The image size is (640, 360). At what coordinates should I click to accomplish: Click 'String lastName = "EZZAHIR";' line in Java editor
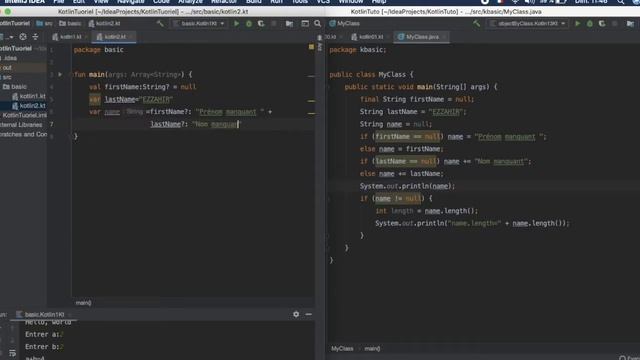coord(413,112)
